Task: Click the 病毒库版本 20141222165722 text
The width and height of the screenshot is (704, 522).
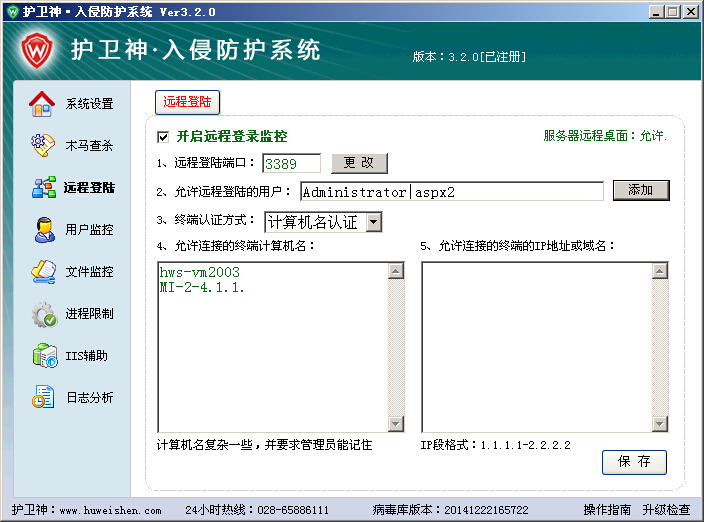Action: coord(450,510)
